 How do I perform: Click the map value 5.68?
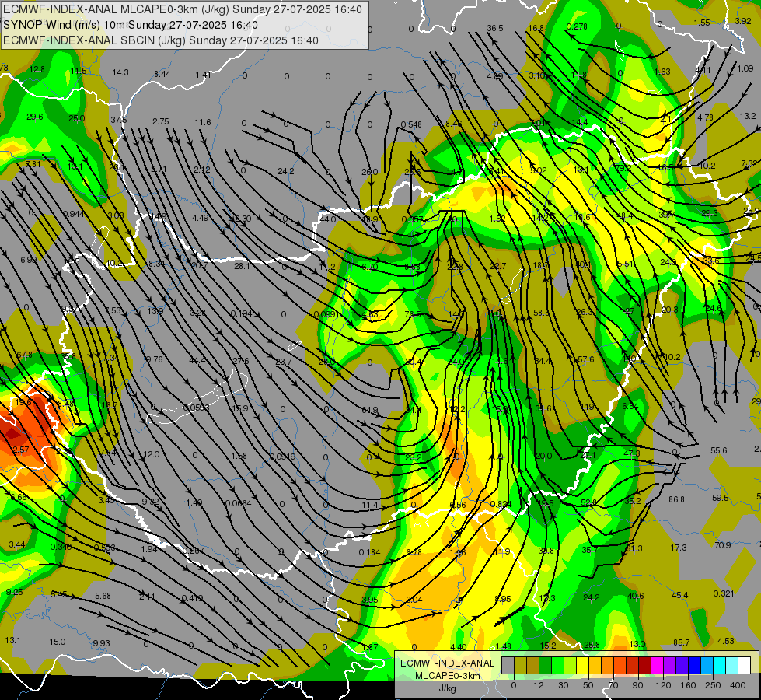[x=103, y=596]
